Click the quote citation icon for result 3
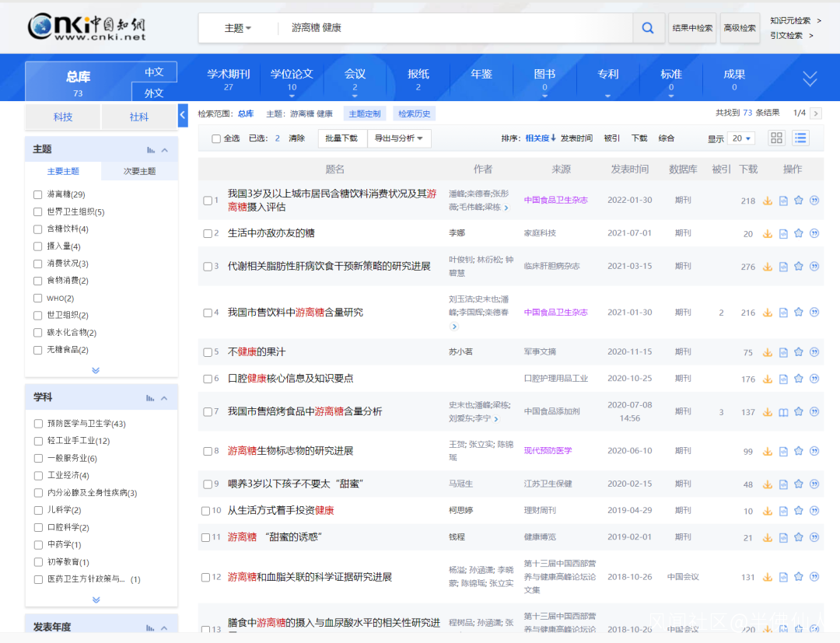The width and height of the screenshot is (840, 643). (814, 267)
